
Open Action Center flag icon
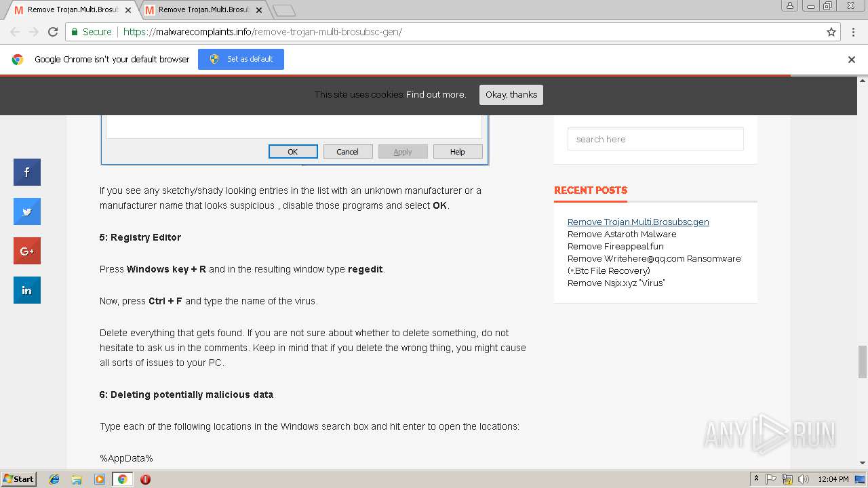coord(771,479)
